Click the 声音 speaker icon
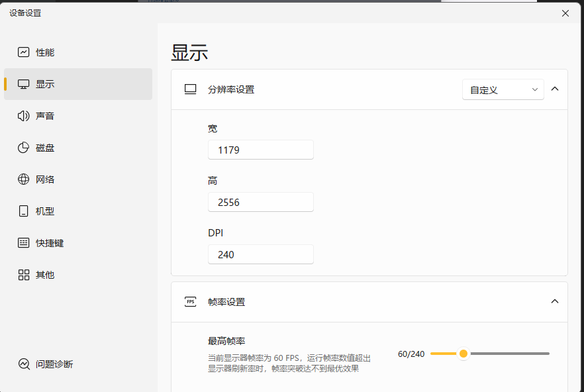Viewport: 584px width, 392px height. coord(24,116)
